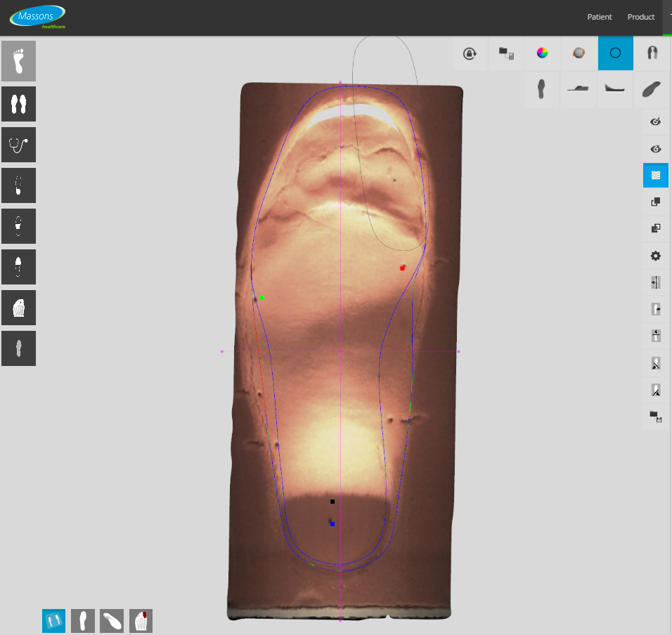Click the folder-linked-to-file icon
The width and height of the screenshot is (672, 635).
click(x=506, y=53)
